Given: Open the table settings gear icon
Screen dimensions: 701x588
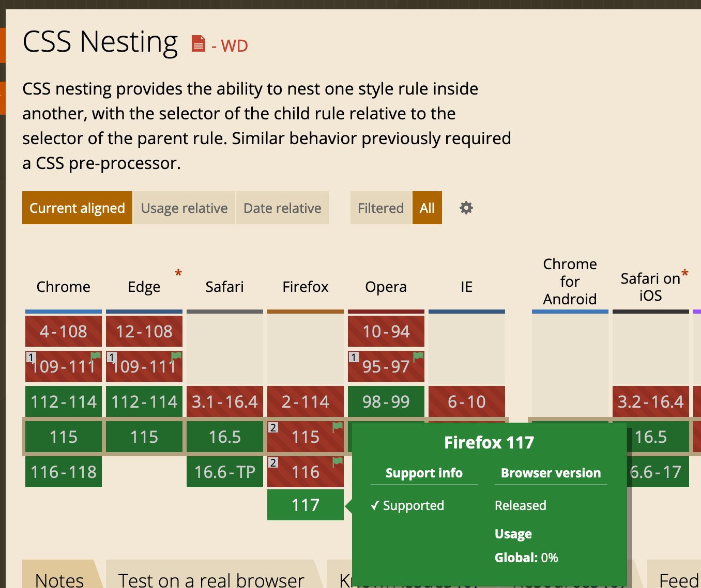Looking at the screenshot, I should point(466,208).
